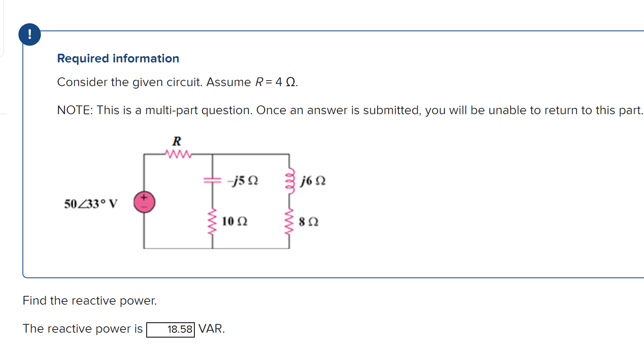Click the R label above the resistor
The width and height of the screenshot is (644, 364).
tap(176, 141)
